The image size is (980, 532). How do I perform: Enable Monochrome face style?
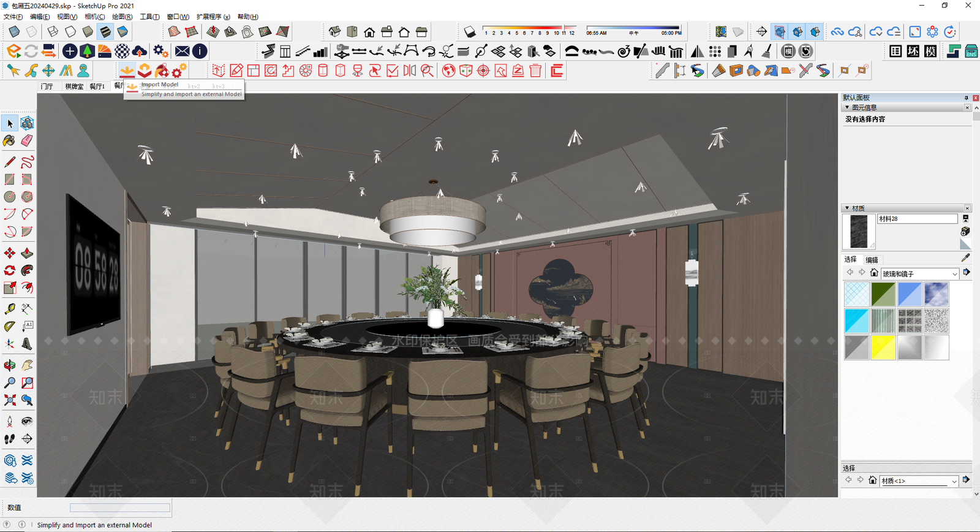[123, 32]
